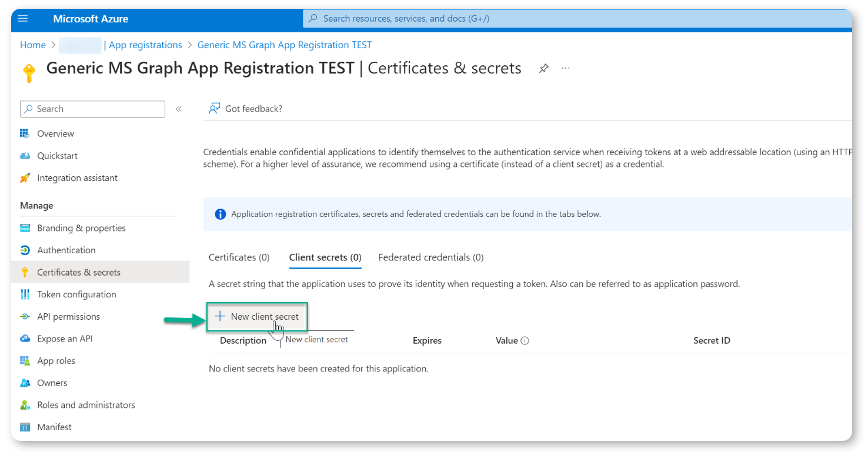Click the Manage section heading
Image resolution: width=868 pixels, height=459 pixels.
(x=36, y=206)
